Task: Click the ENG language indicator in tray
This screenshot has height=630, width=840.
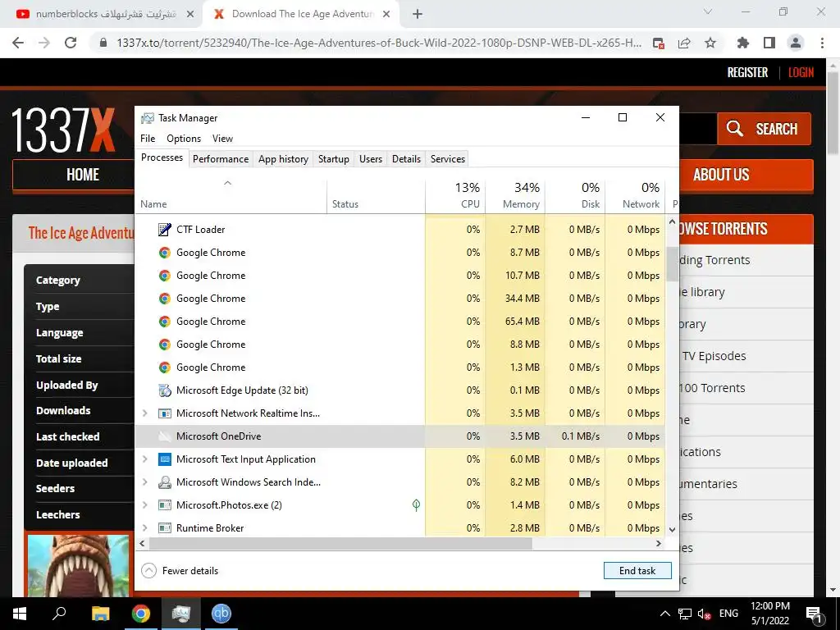Action: [728, 614]
